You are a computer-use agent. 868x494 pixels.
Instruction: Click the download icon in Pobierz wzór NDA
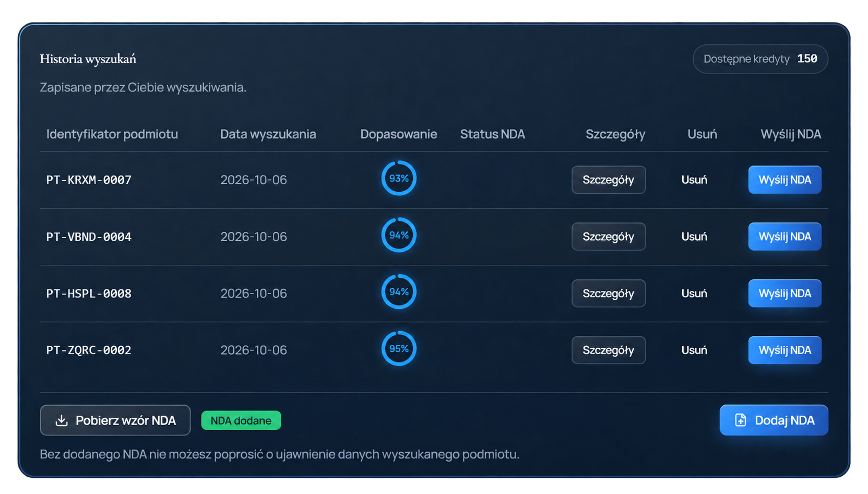pyautogui.click(x=62, y=420)
